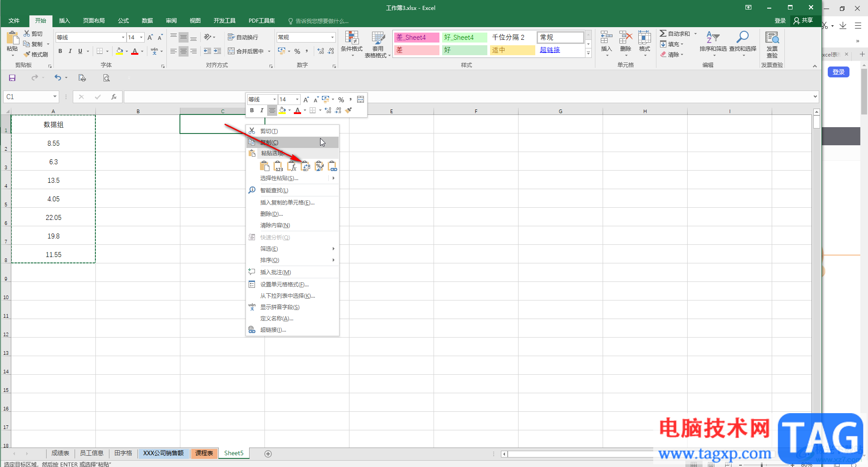Screen dimensions: 868x467
Task: Click the Insert Function fx icon
Action: tap(114, 97)
